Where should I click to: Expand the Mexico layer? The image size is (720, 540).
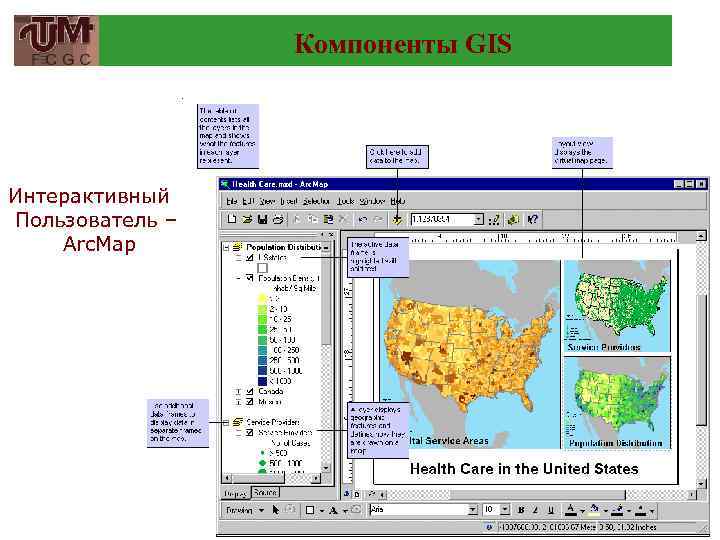tap(238, 402)
